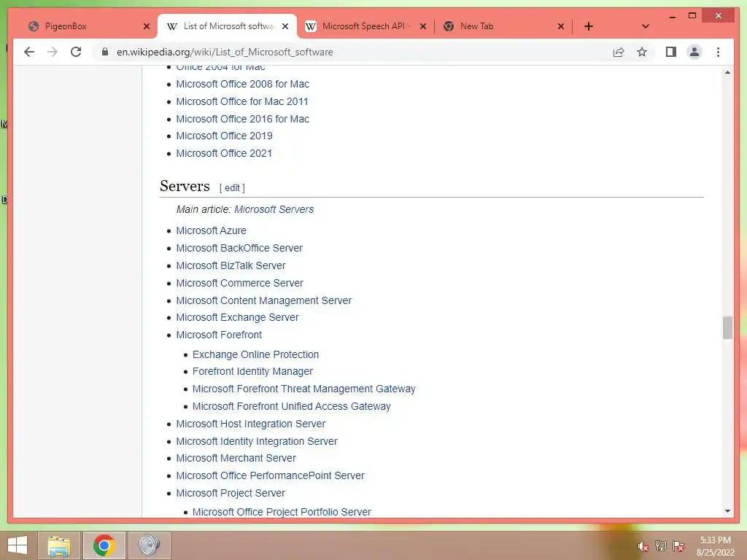Screen dimensions: 747x560
Task: Open the Chrome profile avatar
Action: tap(694, 52)
